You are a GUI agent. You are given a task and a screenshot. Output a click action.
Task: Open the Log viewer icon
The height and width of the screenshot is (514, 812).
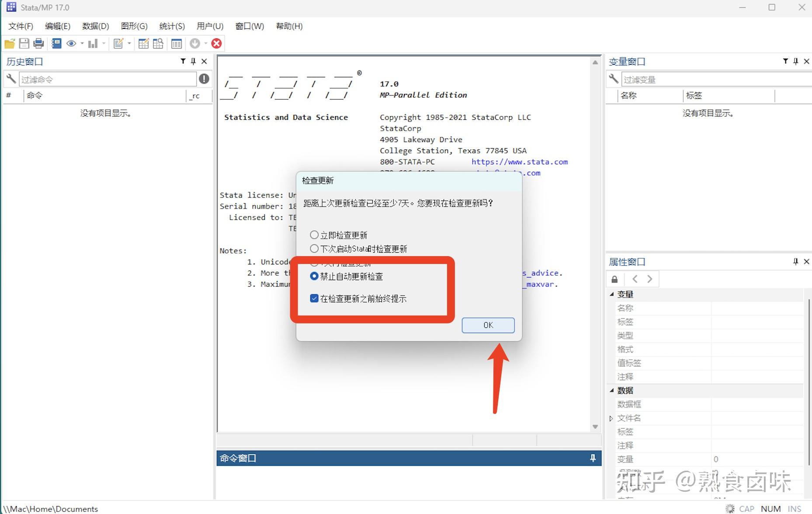[56, 43]
